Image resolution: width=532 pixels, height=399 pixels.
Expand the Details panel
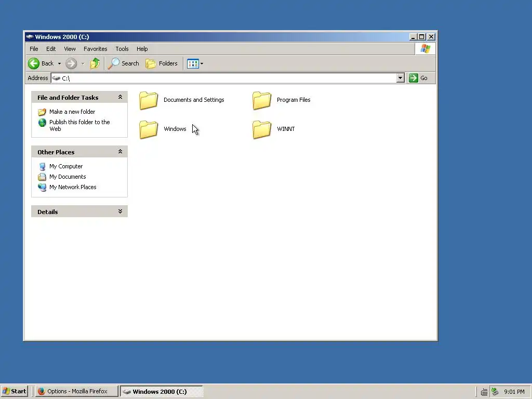(x=120, y=211)
